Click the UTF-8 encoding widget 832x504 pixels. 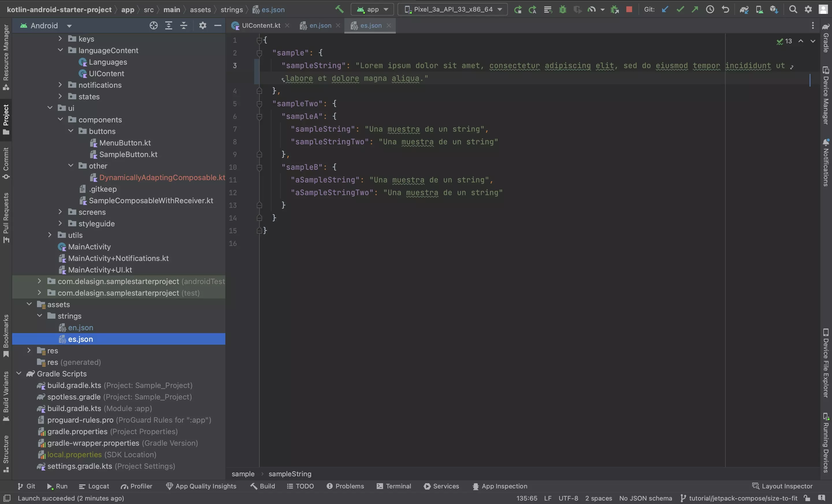[x=568, y=498]
